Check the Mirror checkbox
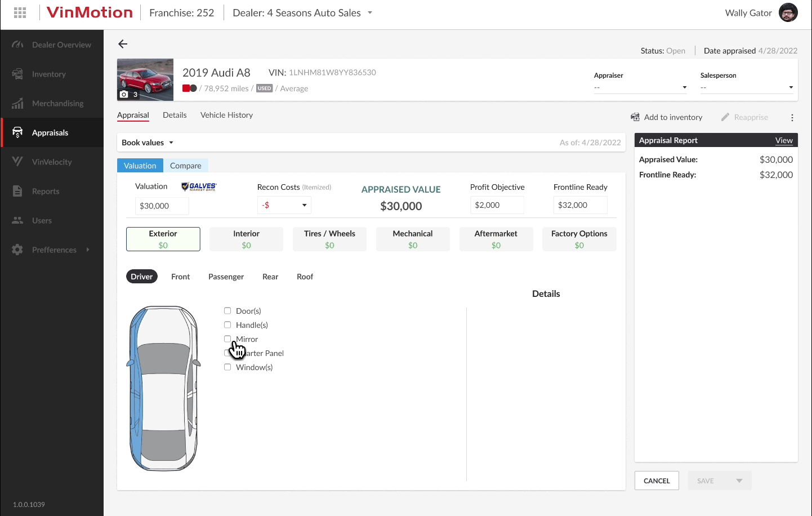The width and height of the screenshot is (812, 516). coord(227,339)
